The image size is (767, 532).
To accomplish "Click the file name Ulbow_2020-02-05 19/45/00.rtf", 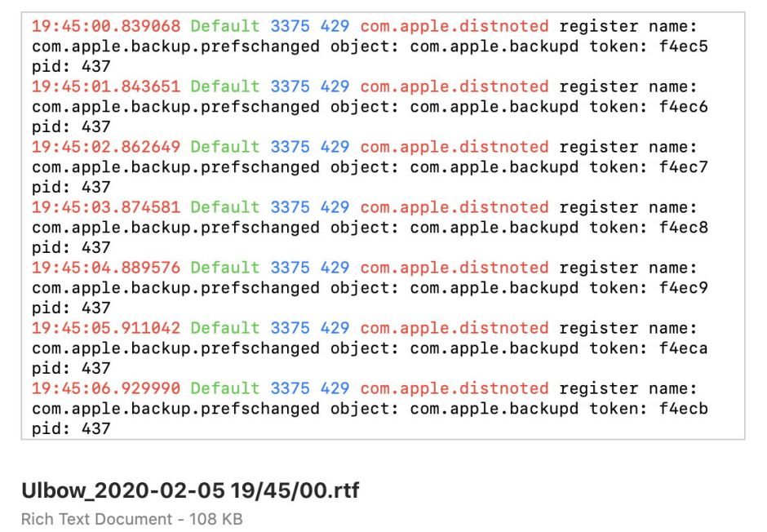I will (x=190, y=490).
